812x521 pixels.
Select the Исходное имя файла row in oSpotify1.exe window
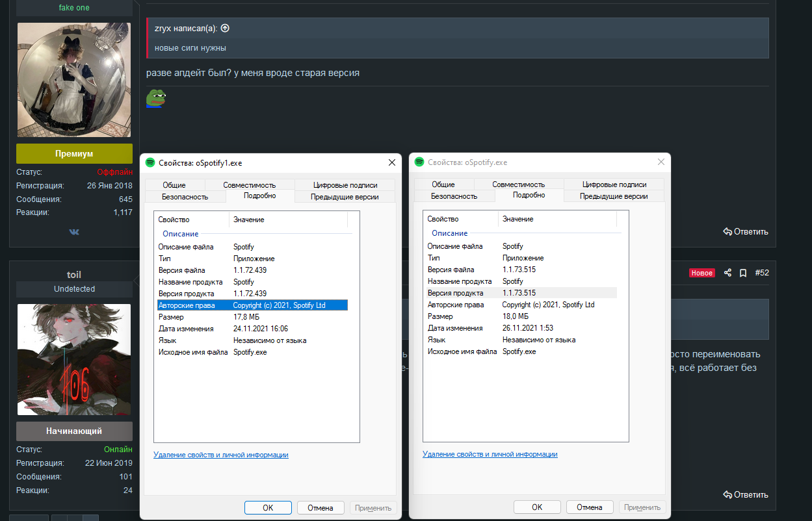(252, 352)
